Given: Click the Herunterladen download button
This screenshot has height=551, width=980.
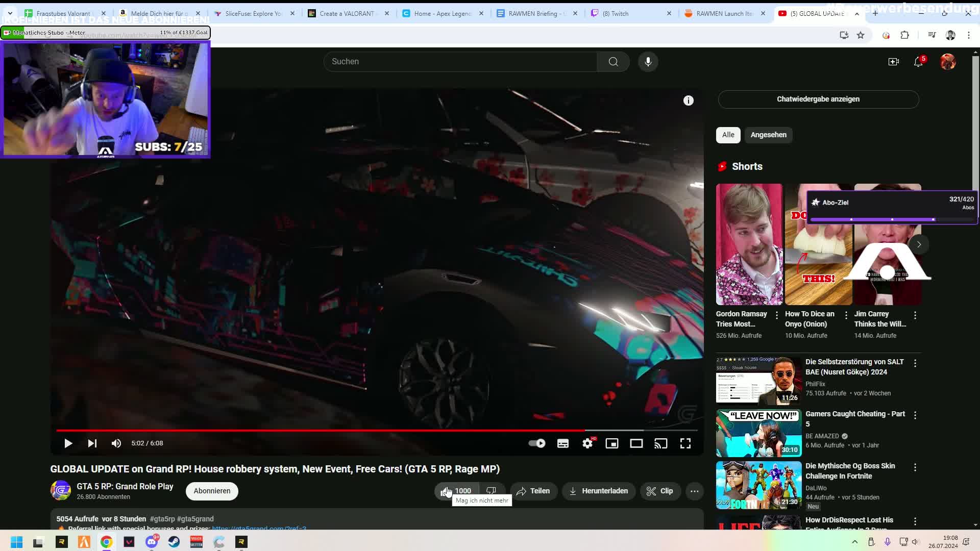Looking at the screenshot, I should [x=599, y=491].
